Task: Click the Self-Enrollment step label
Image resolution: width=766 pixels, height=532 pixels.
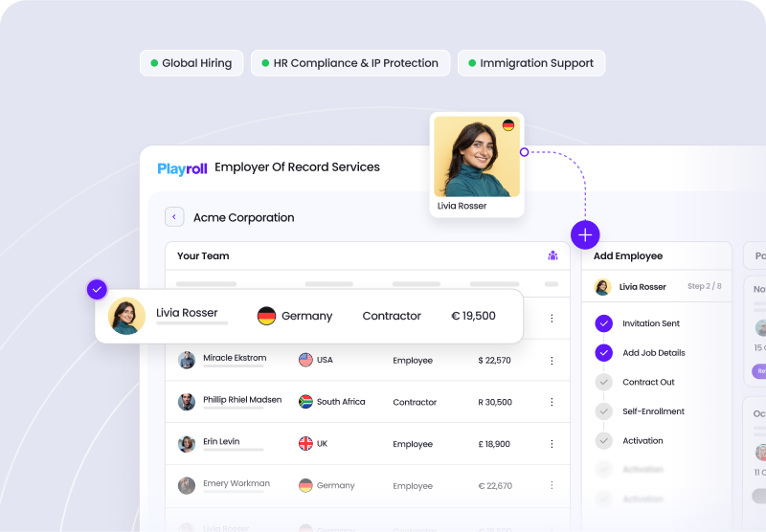Action: pos(653,411)
